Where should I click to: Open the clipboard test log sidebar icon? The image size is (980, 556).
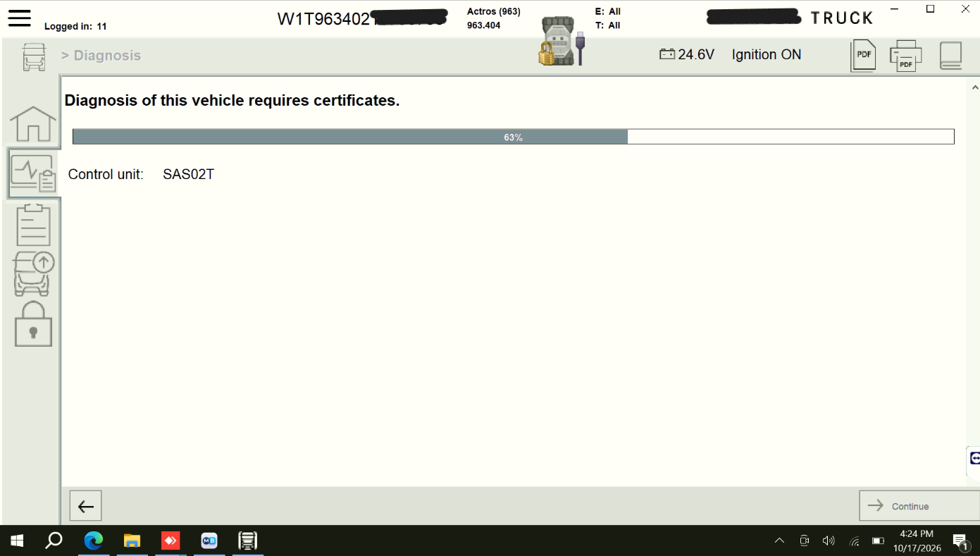click(x=33, y=224)
